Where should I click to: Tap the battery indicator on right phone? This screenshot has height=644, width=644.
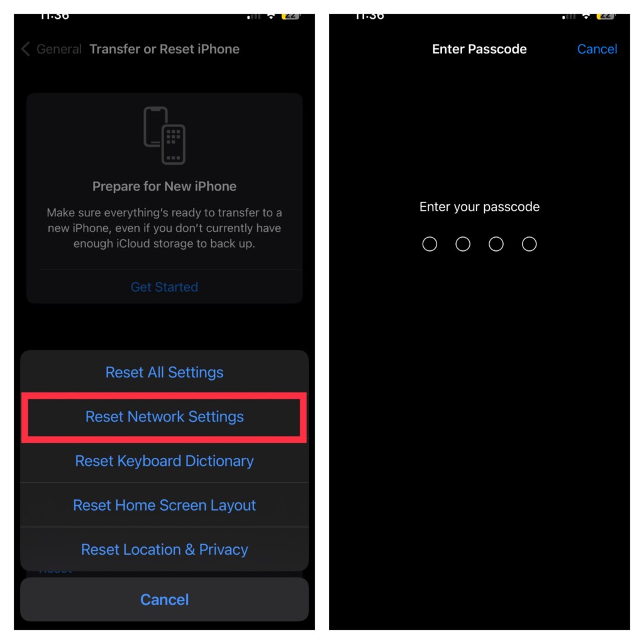coord(606,16)
